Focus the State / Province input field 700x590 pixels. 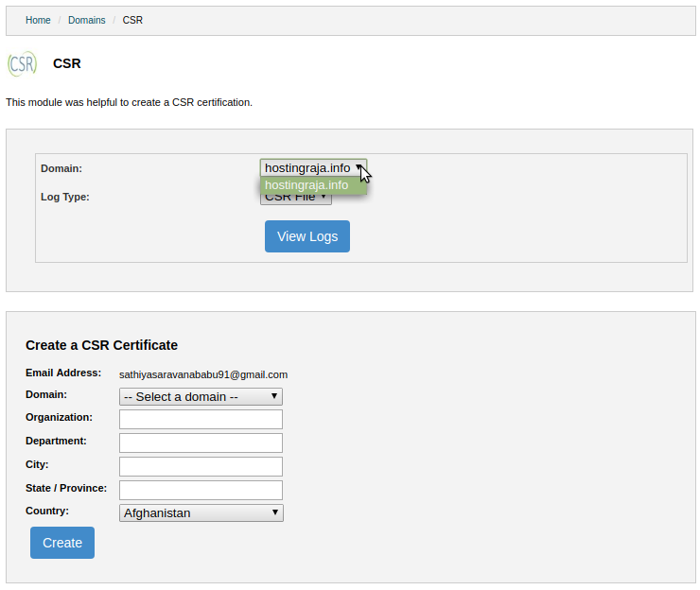[x=201, y=490]
